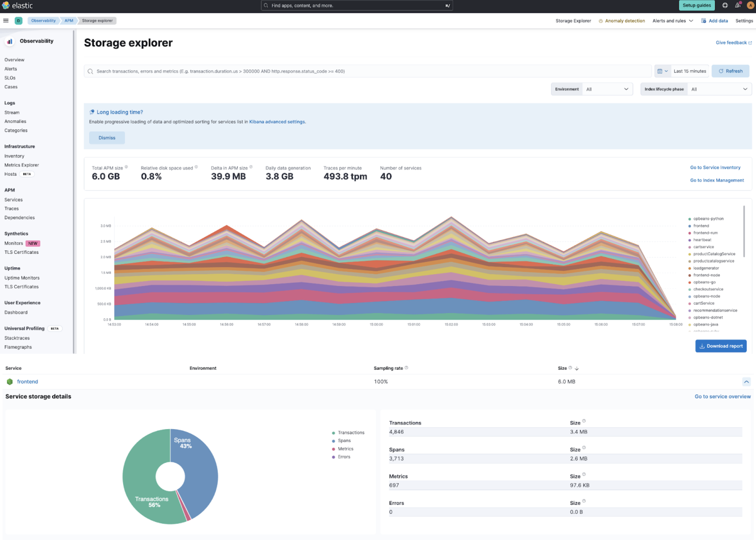756x540 pixels.
Task: Toggle frontend-rum series in chart legend
Action: pyautogui.click(x=705, y=233)
